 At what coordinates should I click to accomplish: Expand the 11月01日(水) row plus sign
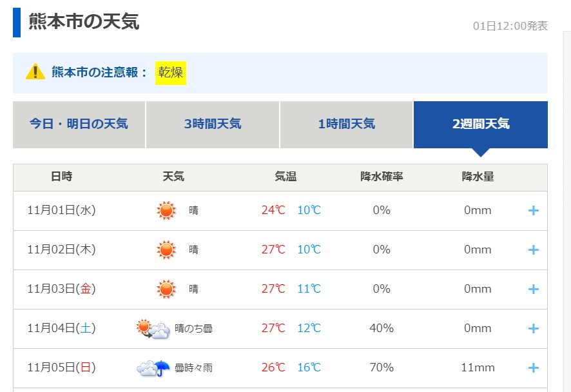pyautogui.click(x=533, y=211)
